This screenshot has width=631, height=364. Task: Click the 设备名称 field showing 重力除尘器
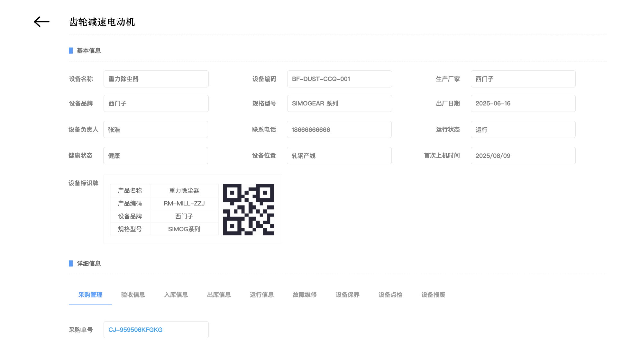[x=156, y=79]
